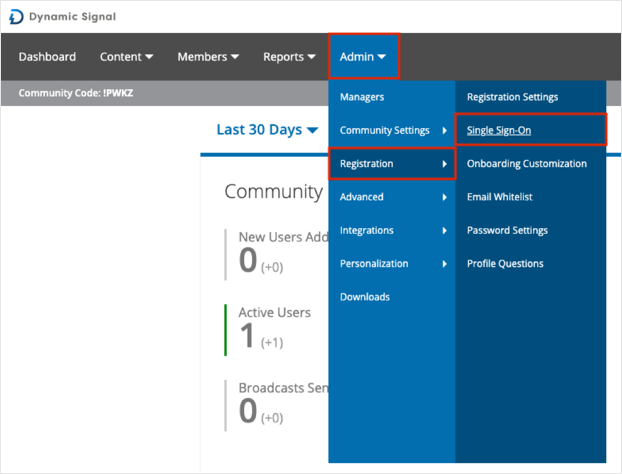Open Registration Settings
This screenshot has width=622, height=474.
tap(512, 97)
